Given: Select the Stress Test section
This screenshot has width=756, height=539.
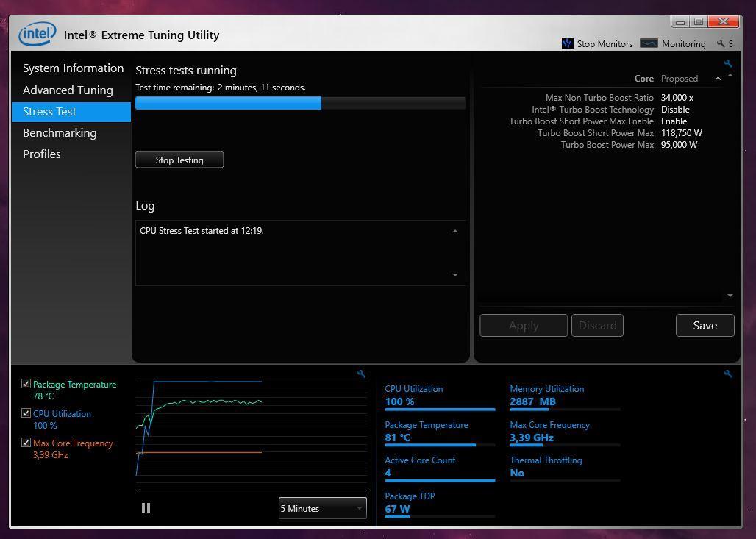Looking at the screenshot, I should click(x=71, y=112).
